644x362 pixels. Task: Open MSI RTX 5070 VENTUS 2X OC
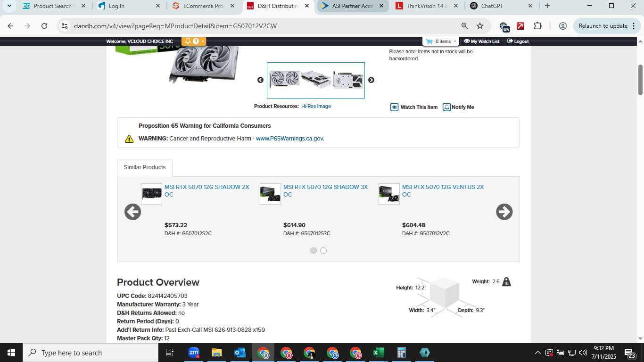(443, 191)
